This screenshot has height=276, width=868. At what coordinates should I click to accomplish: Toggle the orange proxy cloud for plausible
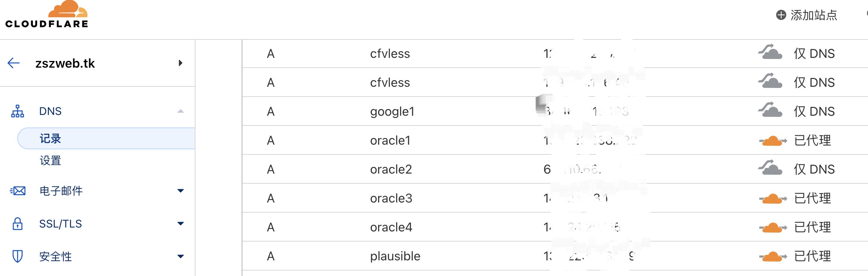point(773,256)
